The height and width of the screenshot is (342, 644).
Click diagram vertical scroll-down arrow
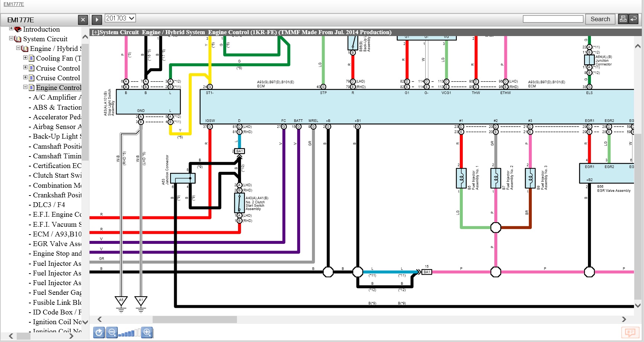tap(638, 306)
